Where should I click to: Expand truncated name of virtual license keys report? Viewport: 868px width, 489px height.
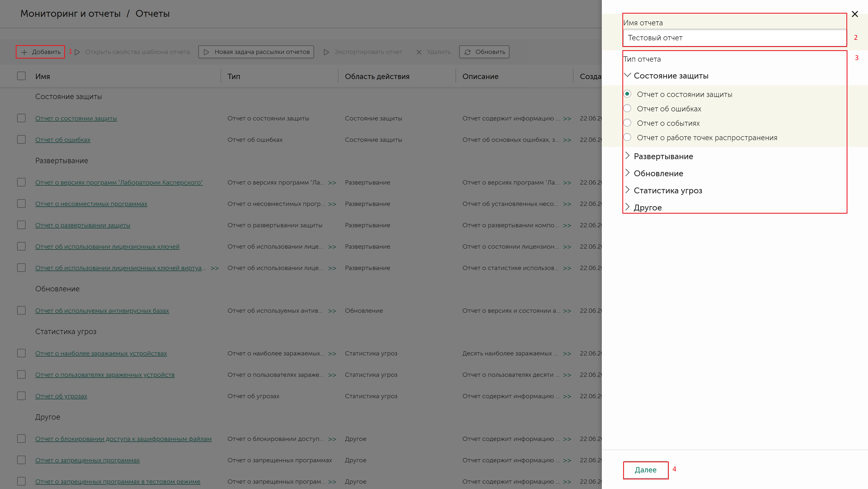215,268
